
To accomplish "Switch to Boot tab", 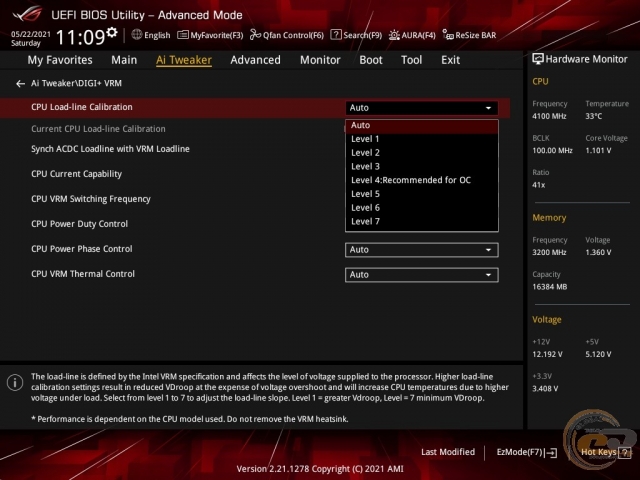I will [x=371, y=60].
